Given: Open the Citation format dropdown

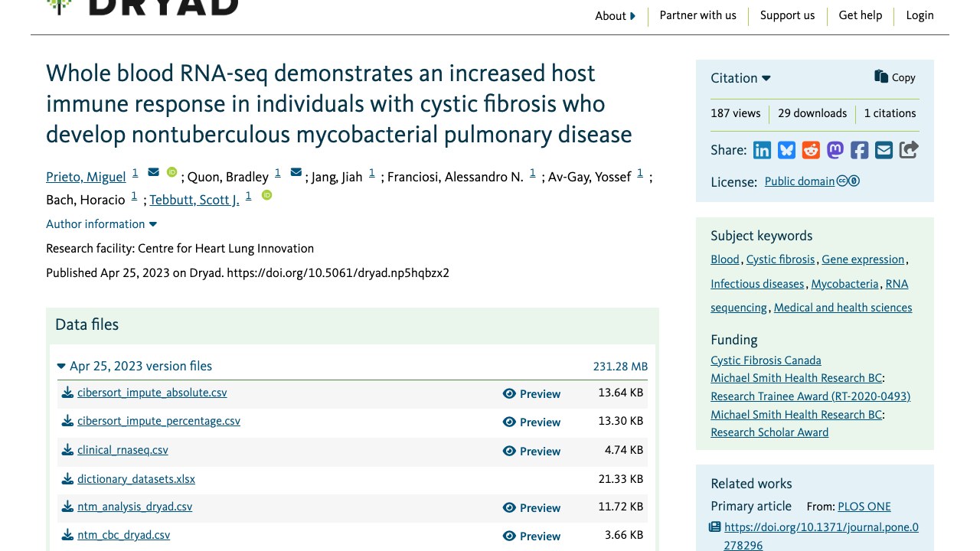Looking at the screenshot, I should pos(740,78).
